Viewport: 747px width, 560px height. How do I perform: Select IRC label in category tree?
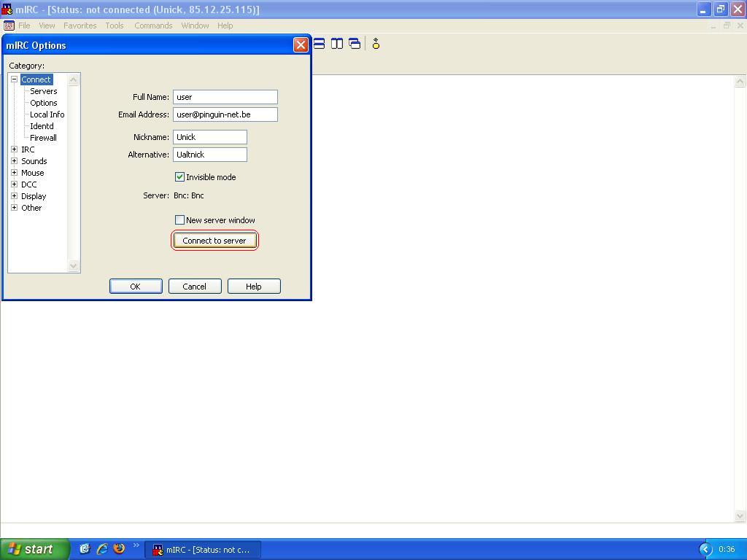pyautogui.click(x=28, y=149)
